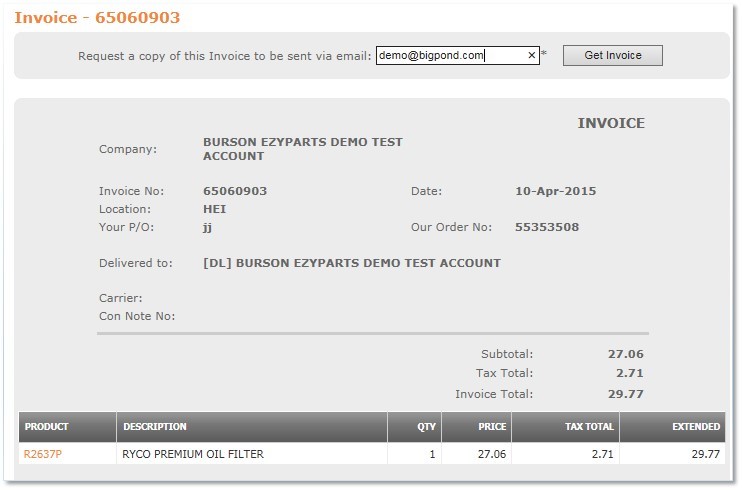Click into the email address input field

[458, 55]
